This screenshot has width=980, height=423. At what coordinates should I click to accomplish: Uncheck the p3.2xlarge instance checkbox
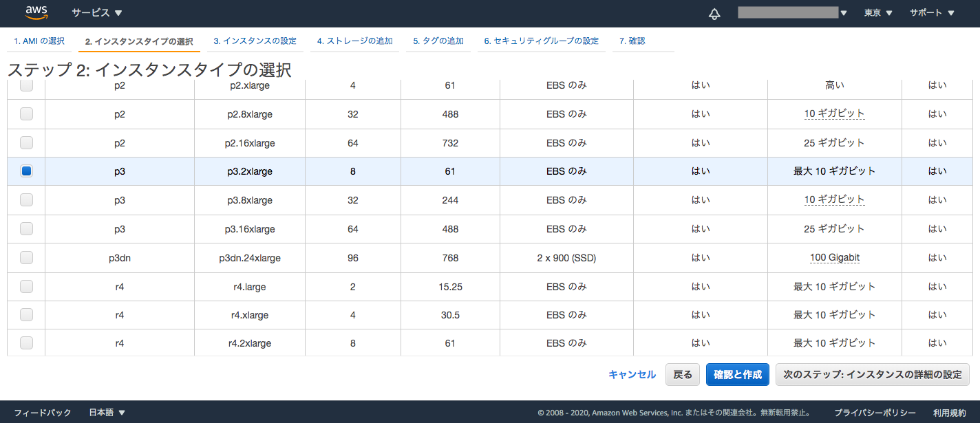[26, 171]
